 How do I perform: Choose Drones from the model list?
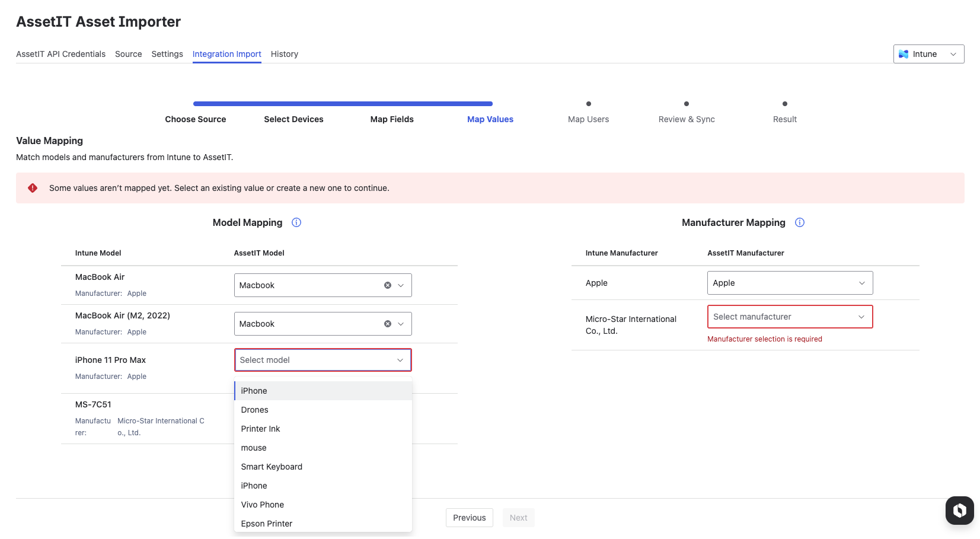pyautogui.click(x=255, y=410)
